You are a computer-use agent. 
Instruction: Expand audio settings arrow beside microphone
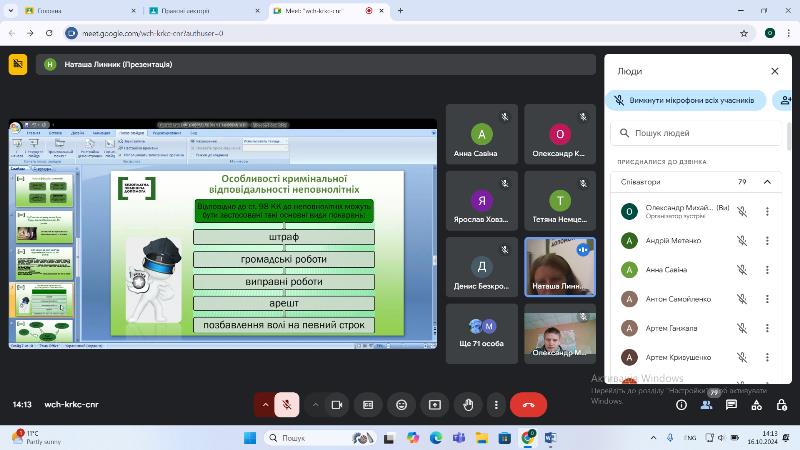point(265,405)
